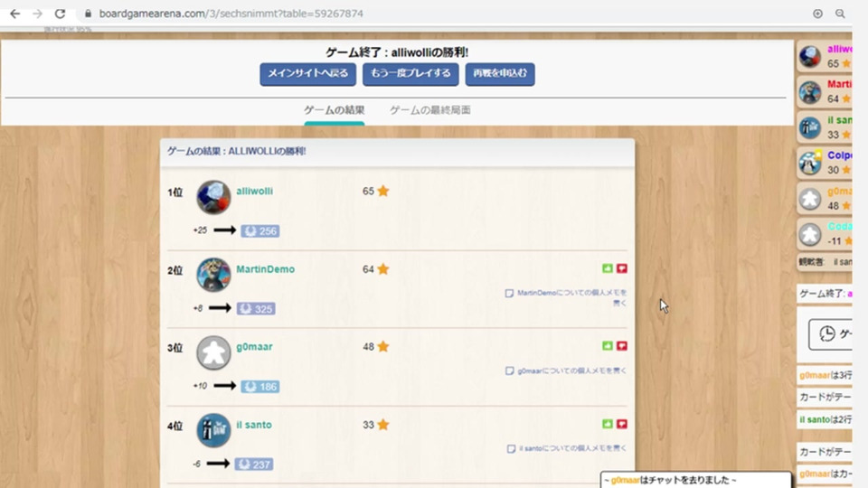Click star icon beside alliwolli's 65 score
This screenshot has width=868, height=488.
pyautogui.click(x=383, y=191)
